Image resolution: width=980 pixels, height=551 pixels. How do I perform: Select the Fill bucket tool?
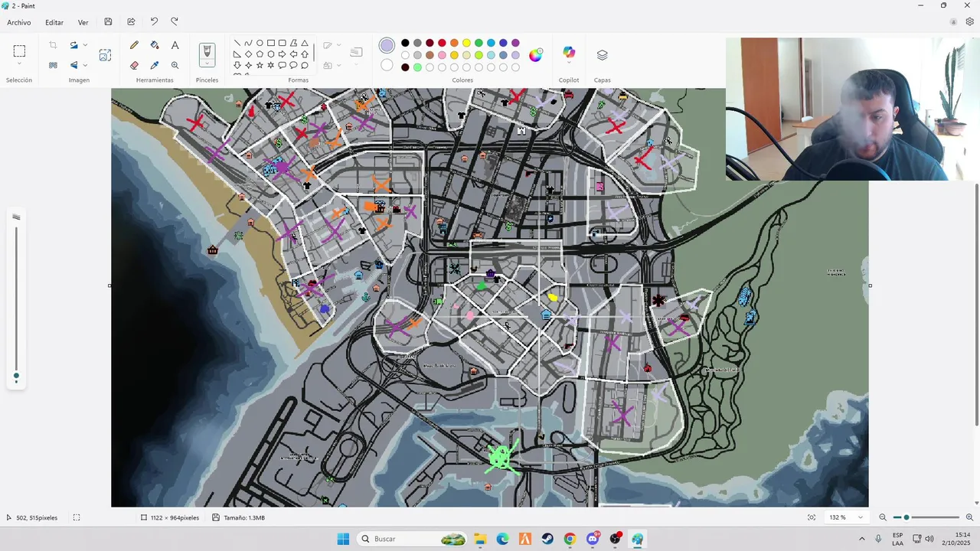pyautogui.click(x=155, y=45)
